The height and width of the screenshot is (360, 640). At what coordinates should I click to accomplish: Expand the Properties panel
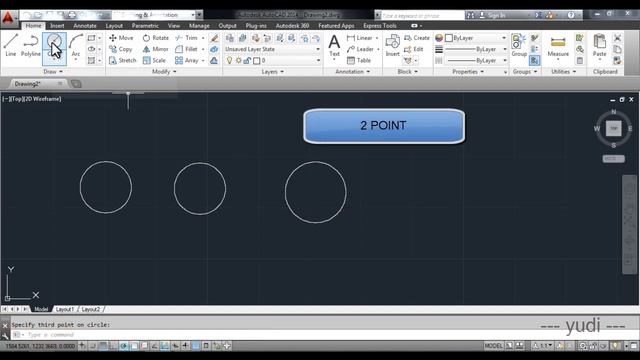tap(468, 71)
